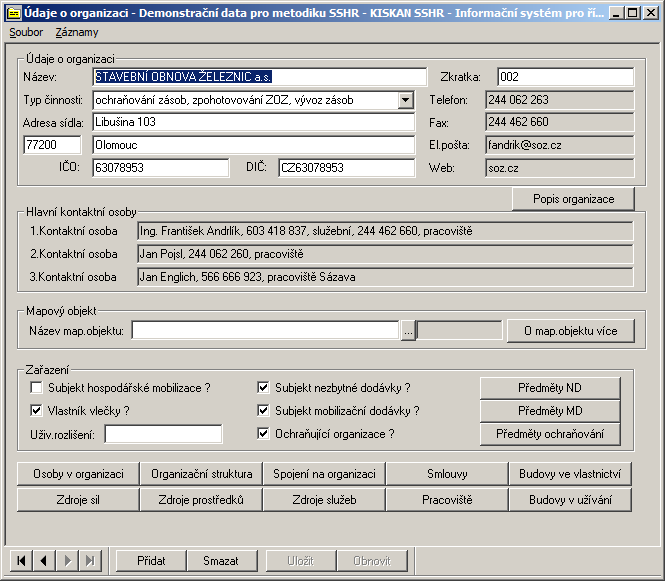This screenshot has height=581, width=665.
Task: Click the Fax field 244 462 660
Action: tap(560, 122)
